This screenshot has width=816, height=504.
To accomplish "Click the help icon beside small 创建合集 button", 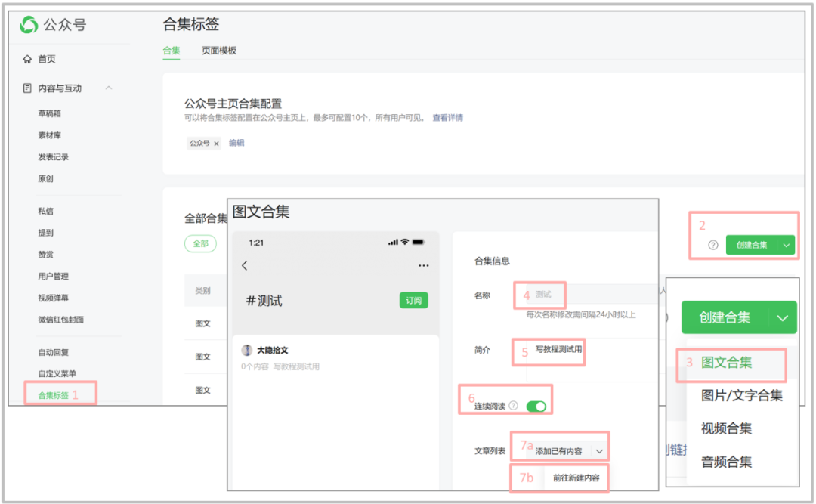I will (x=712, y=245).
